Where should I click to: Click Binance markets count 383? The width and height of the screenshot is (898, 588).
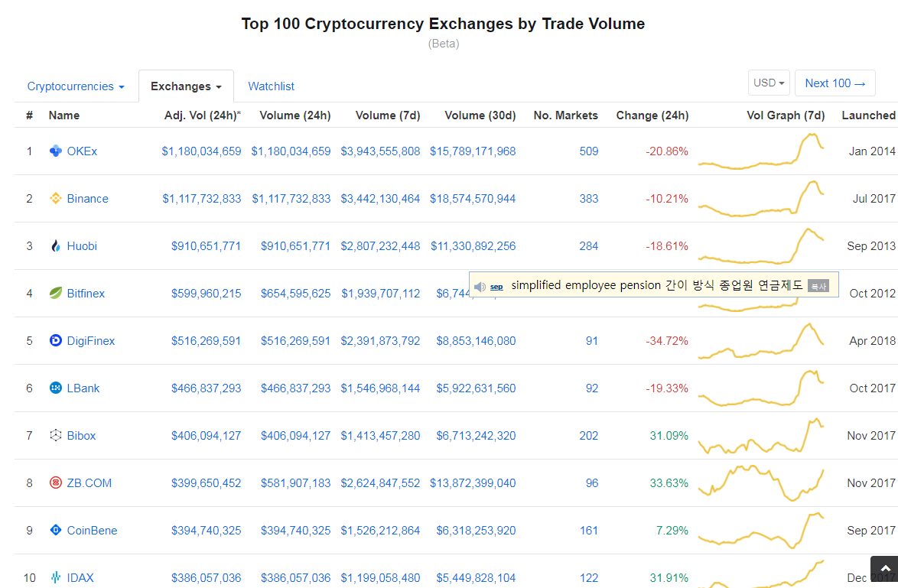click(589, 199)
